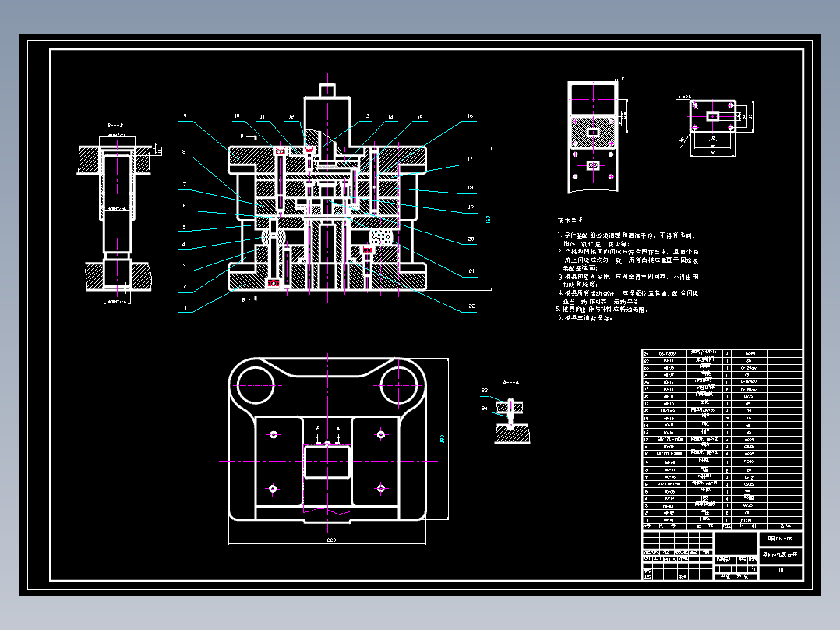Select the right guide post circle in the plan view
Screen dimensions: 840x630
[399, 385]
